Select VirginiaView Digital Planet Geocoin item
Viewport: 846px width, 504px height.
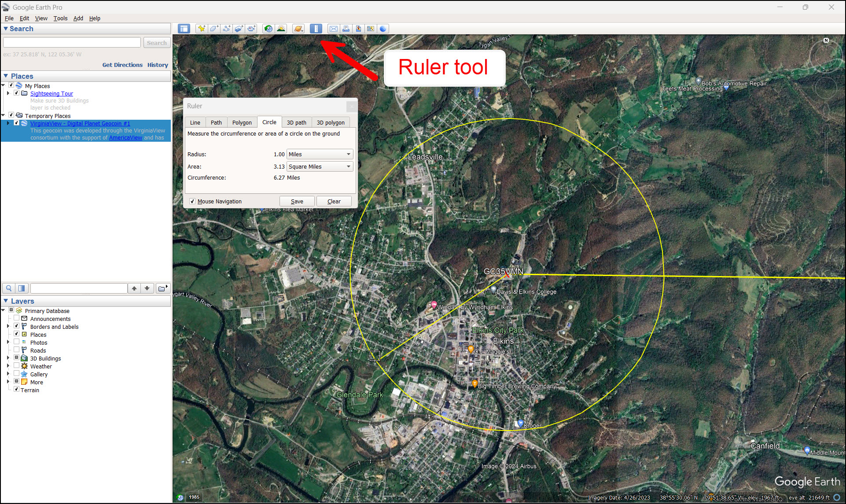(80, 123)
